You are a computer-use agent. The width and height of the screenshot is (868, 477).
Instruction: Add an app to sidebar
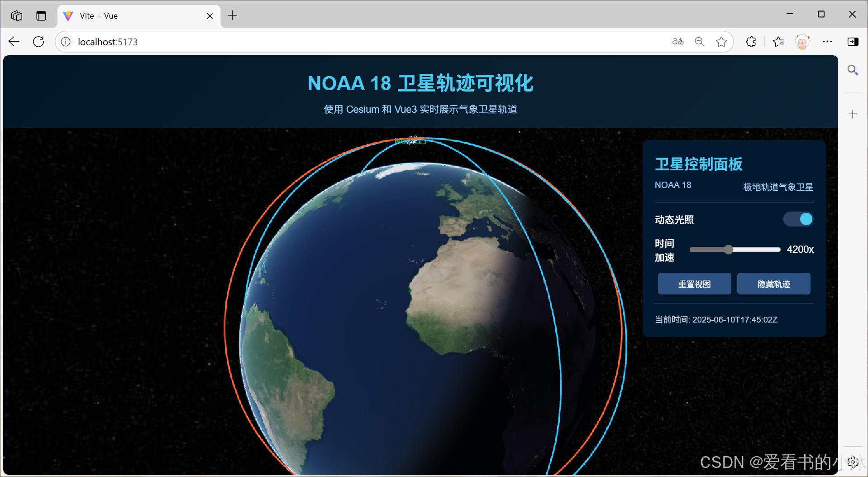point(853,114)
